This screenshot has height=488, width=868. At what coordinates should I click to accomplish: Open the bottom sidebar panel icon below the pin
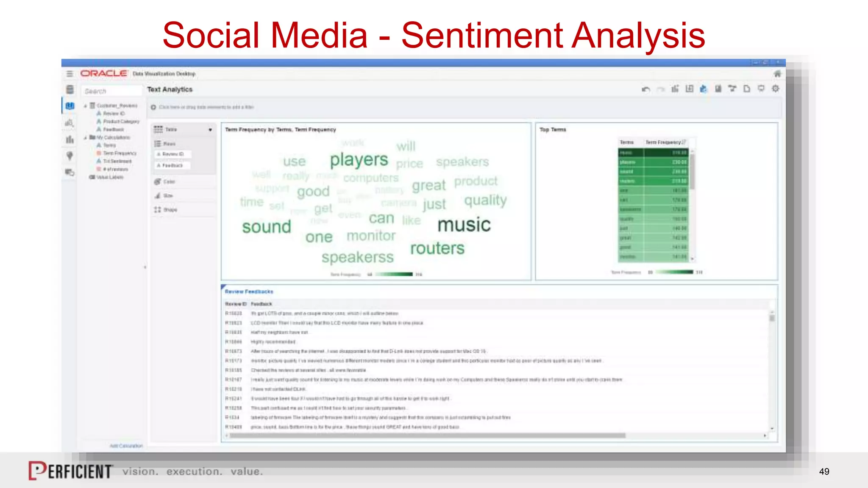(x=70, y=172)
